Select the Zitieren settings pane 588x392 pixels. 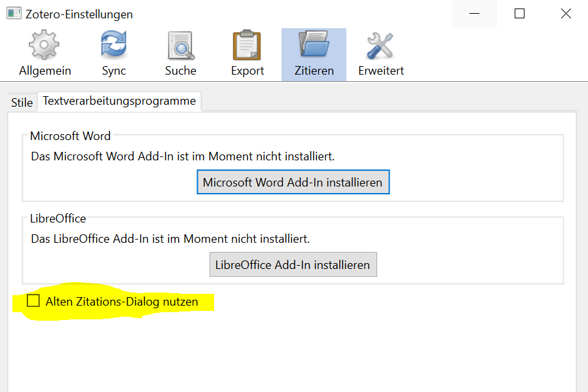click(314, 54)
